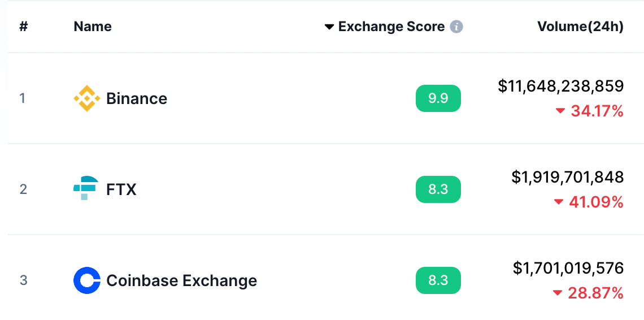
Task: Click Coinbase's red down-arrow volume change icon
Action: [558, 293]
